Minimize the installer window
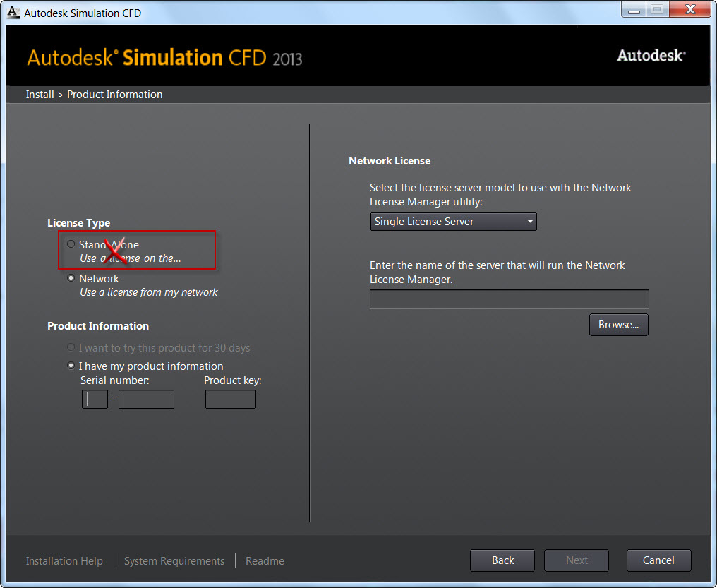The height and width of the screenshot is (588, 717). (634, 10)
